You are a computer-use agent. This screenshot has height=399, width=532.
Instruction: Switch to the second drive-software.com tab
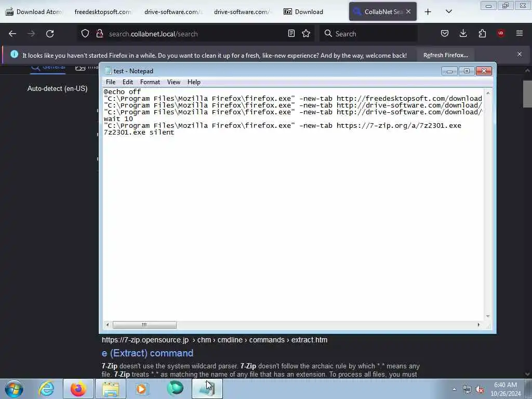pos(242,12)
